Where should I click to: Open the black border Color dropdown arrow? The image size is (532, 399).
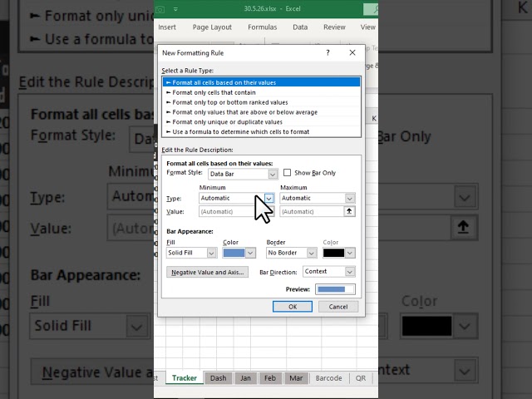pyautogui.click(x=350, y=253)
